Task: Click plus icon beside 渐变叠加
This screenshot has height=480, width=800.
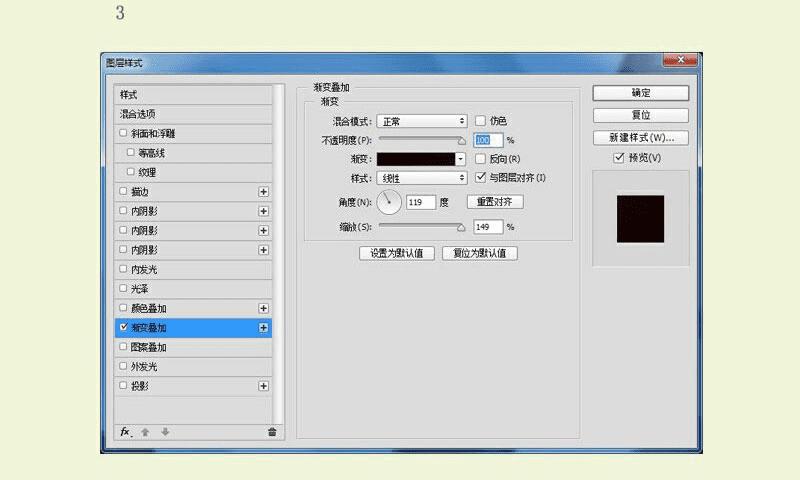Action: tap(263, 327)
